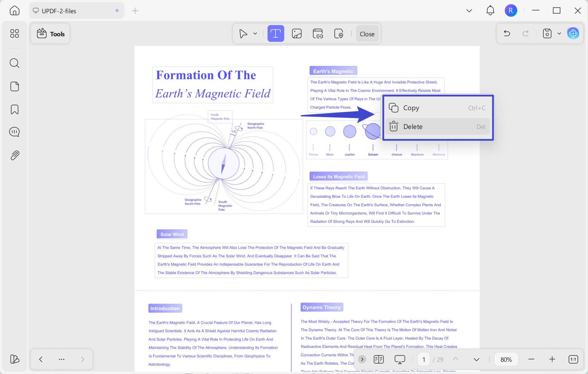Screen dimensions: 588x374
Task: Open the comments panel icon
Action: point(15,132)
